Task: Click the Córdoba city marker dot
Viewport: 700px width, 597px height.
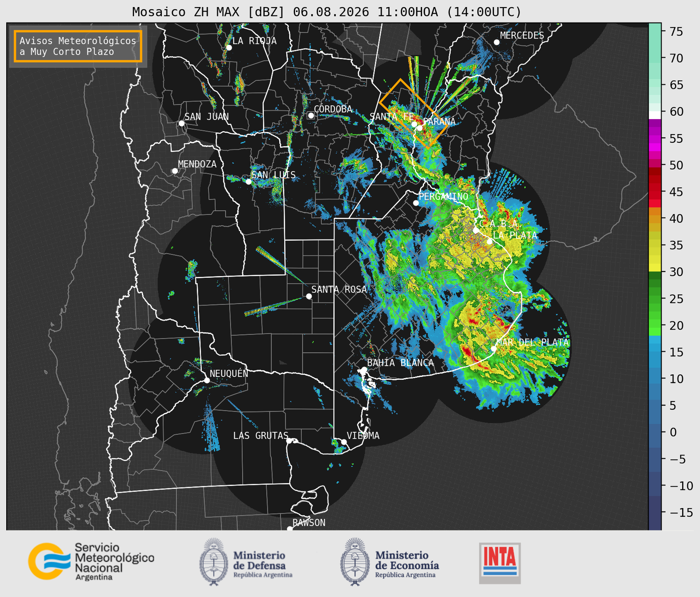Action: point(311,115)
